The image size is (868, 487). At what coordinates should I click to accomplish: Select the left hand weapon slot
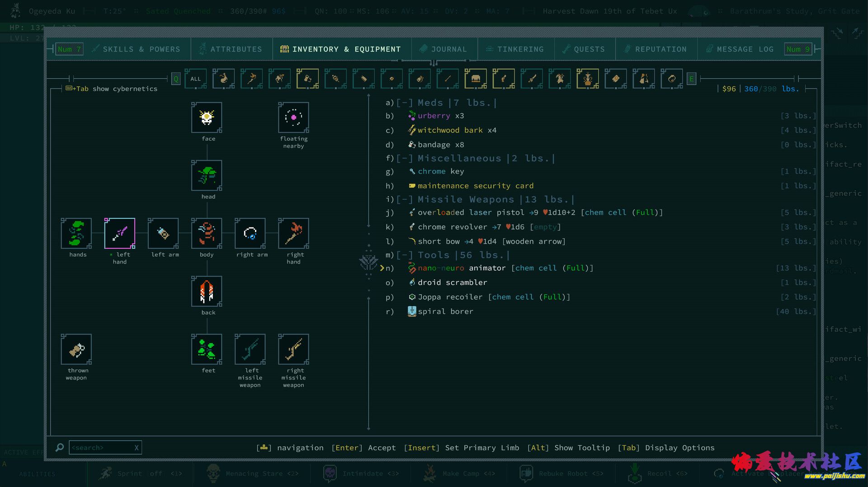click(x=120, y=233)
